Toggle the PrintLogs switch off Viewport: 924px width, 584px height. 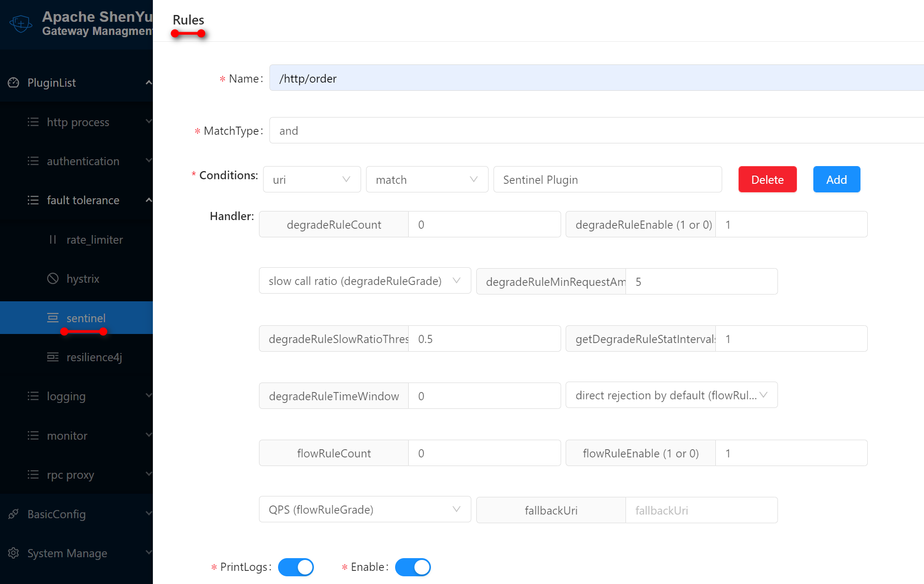pyautogui.click(x=296, y=567)
